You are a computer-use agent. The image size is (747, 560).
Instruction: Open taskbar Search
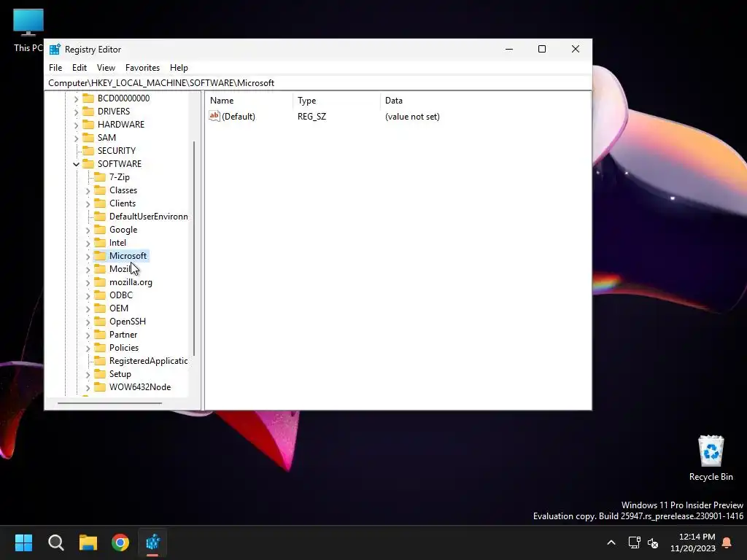pyautogui.click(x=55, y=542)
